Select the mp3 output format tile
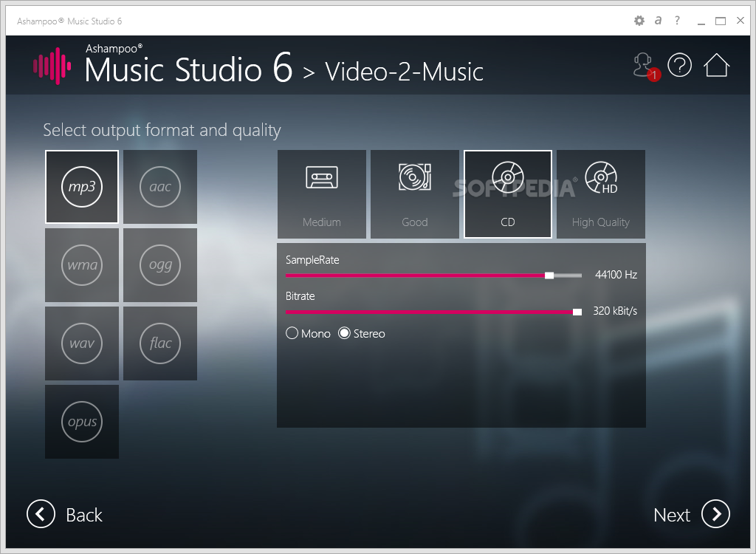Viewport: 756px width, 554px height. coord(82,187)
